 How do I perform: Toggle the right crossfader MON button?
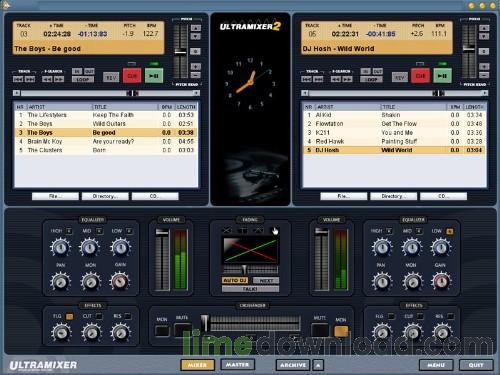click(341, 331)
